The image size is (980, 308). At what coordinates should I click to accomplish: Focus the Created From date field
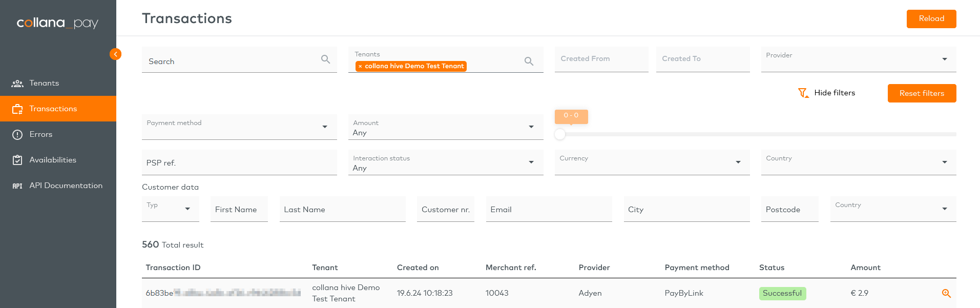[601, 59]
